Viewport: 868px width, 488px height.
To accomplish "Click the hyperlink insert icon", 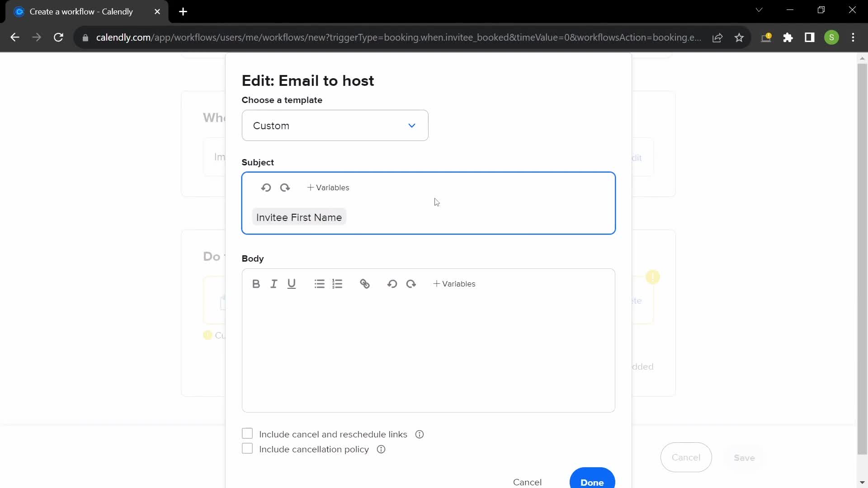I will click(365, 284).
